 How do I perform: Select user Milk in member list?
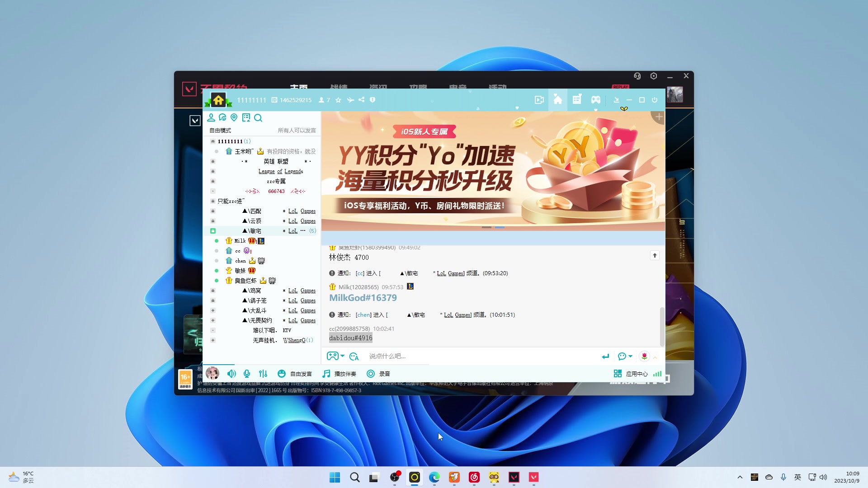[262, 241]
